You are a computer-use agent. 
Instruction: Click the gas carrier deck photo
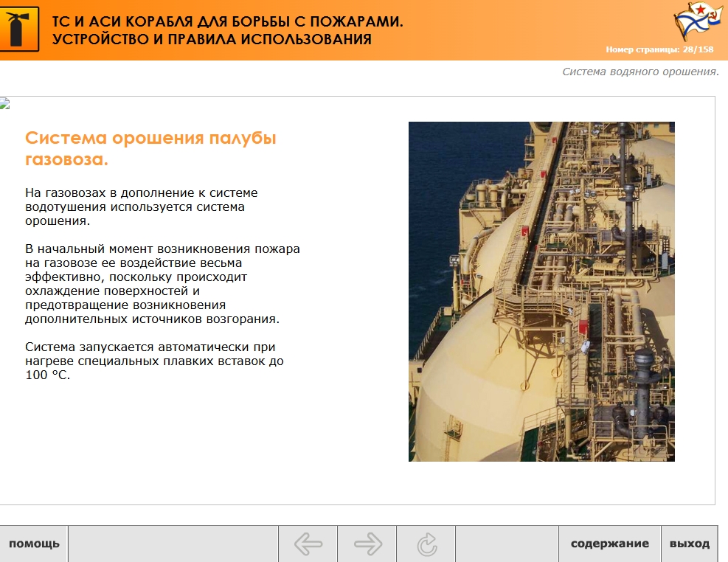tap(541, 291)
